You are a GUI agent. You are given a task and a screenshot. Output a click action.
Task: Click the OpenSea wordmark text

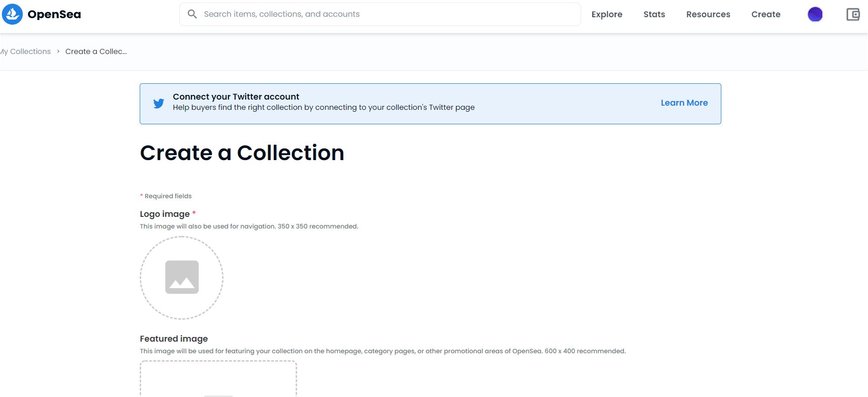coord(54,14)
